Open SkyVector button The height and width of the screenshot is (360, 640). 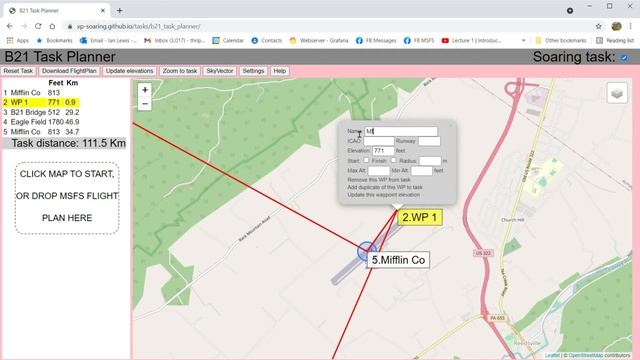coord(220,71)
